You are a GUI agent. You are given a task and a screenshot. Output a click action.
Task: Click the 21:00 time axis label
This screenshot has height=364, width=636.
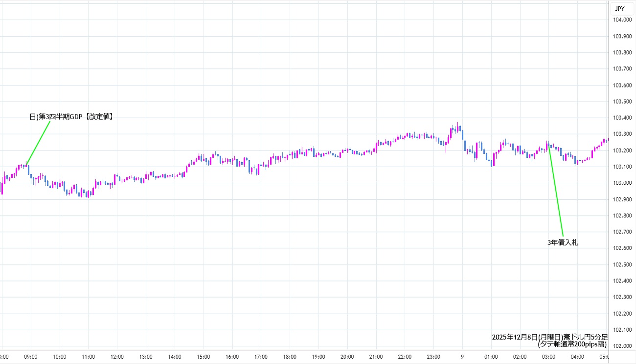pos(376,357)
